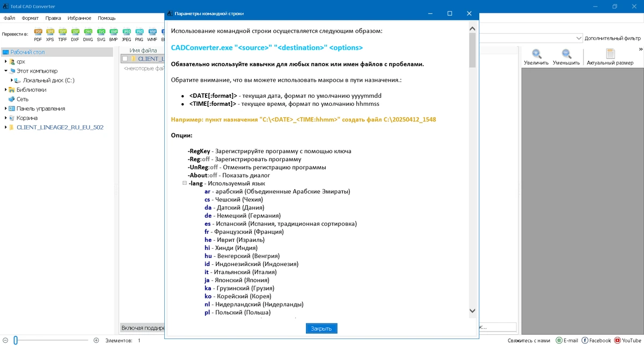Open the filter combo box dropdown
The width and height of the screenshot is (644, 346).
(579, 38)
